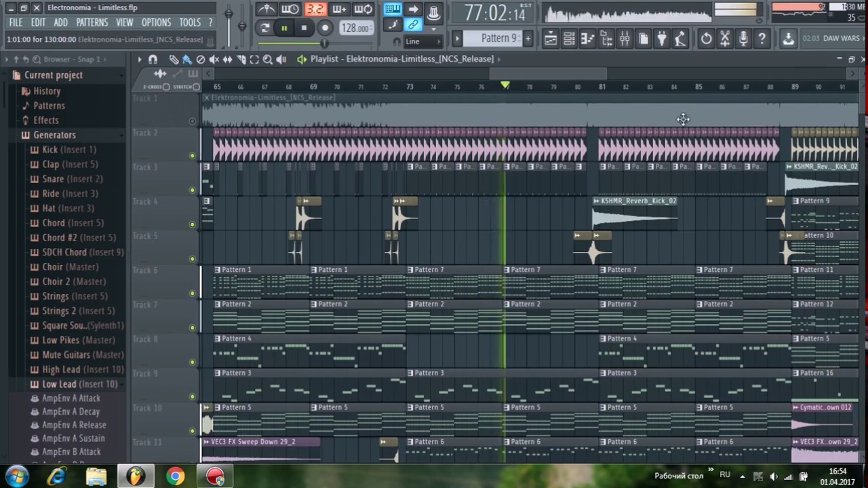Open the Playlist options menu arrow
Viewport: 868px width, 488px height.
coord(140,60)
